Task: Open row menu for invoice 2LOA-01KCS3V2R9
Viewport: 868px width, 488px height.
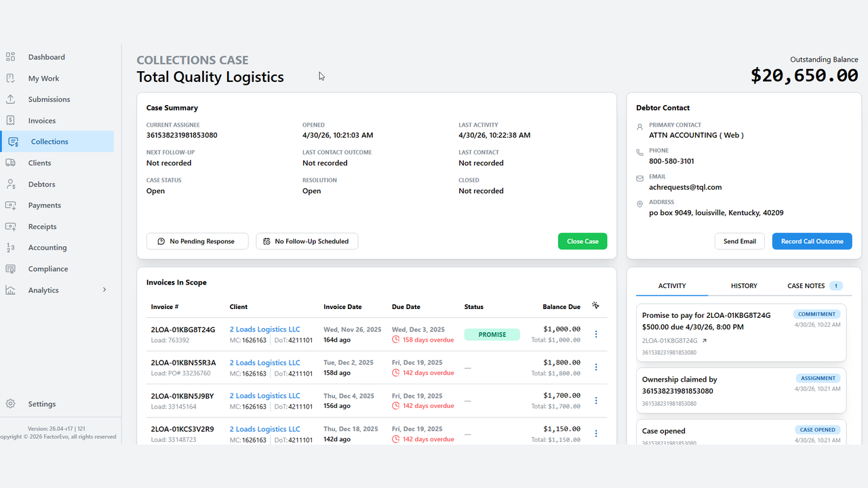Action: click(x=596, y=434)
